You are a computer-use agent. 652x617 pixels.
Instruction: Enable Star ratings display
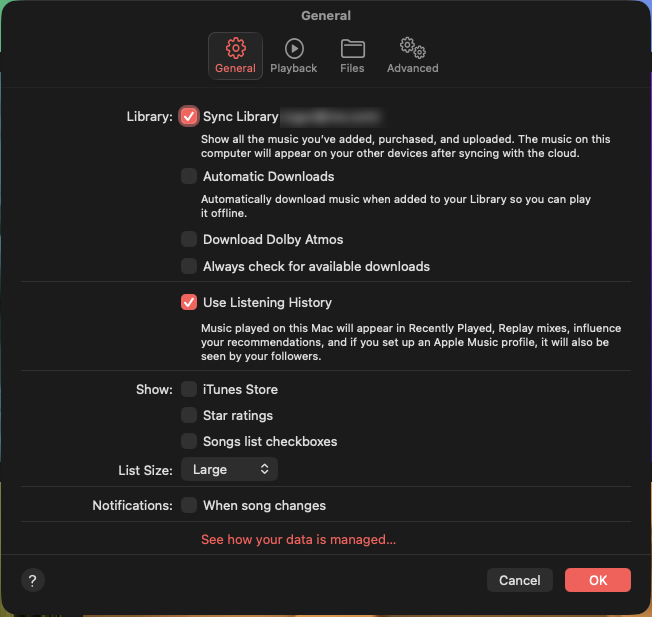tap(189, 416)
